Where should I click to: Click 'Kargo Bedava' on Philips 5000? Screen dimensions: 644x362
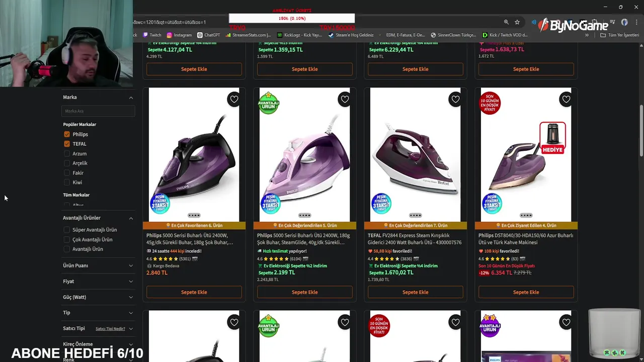pyautogui.click(x=166, y=265)
